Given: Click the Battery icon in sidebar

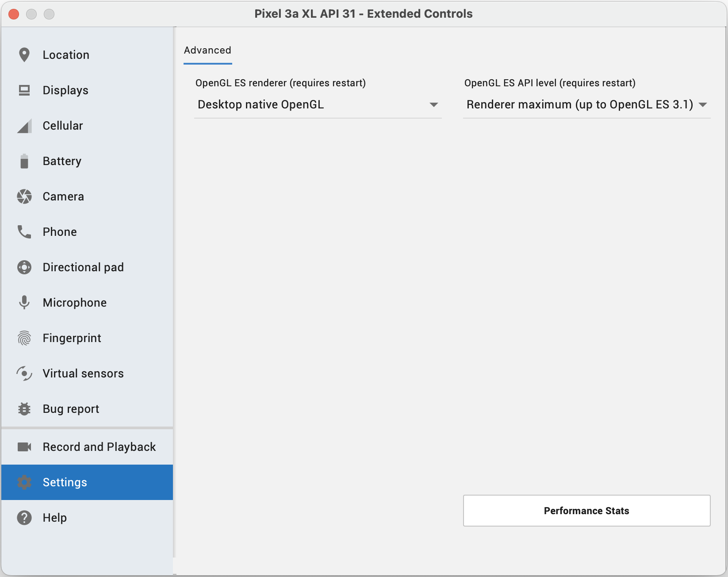Looking at the screenshot, I should (24, 161).
